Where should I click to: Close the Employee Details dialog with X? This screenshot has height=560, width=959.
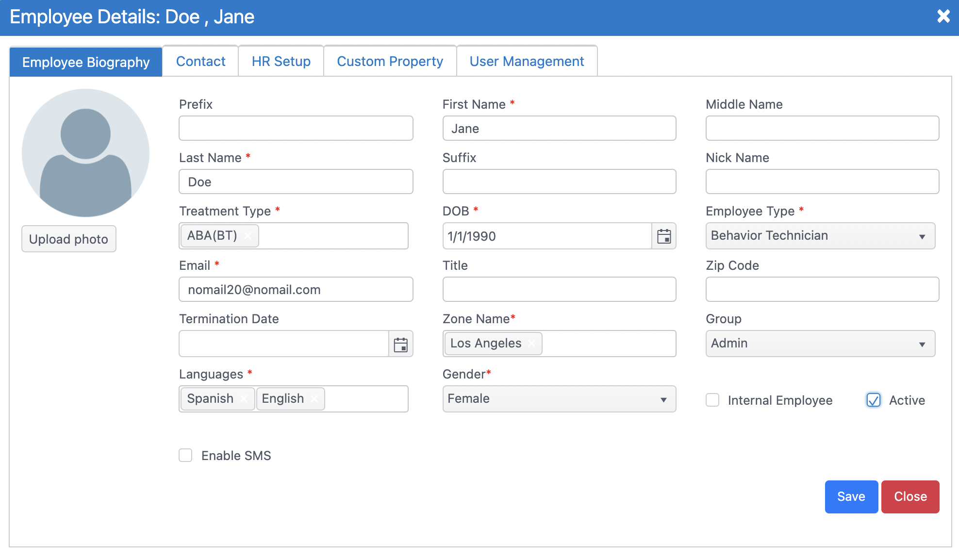943,16
